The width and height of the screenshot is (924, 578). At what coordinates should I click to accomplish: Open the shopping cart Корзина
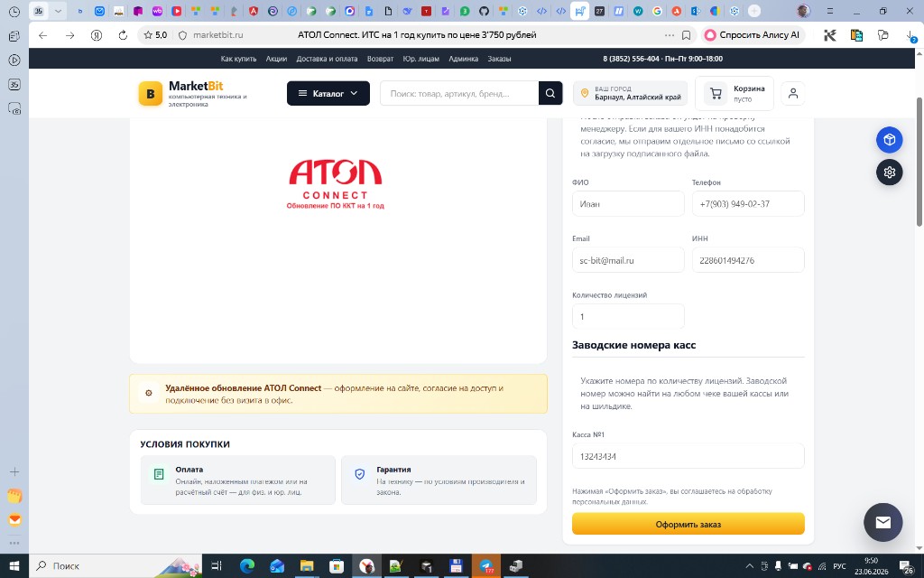(735, 93)
